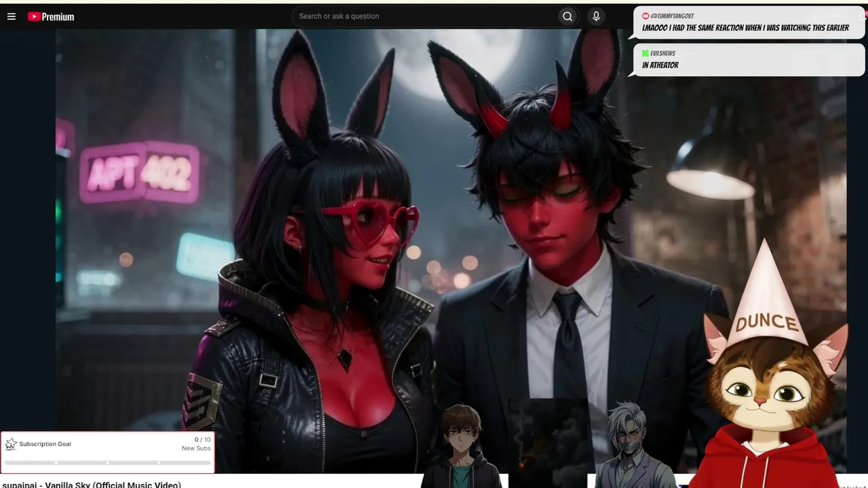Image resolution: width=868 pixels, height=488 pixels.
Task: Select the "New Subs" label
Action: pyautogui.click(x=196, y=449)
